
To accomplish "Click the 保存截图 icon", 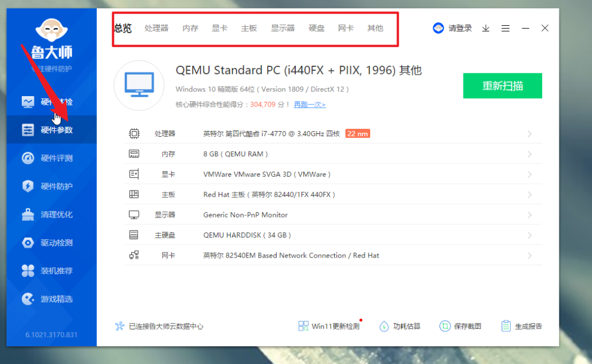I will pos(445,326).
